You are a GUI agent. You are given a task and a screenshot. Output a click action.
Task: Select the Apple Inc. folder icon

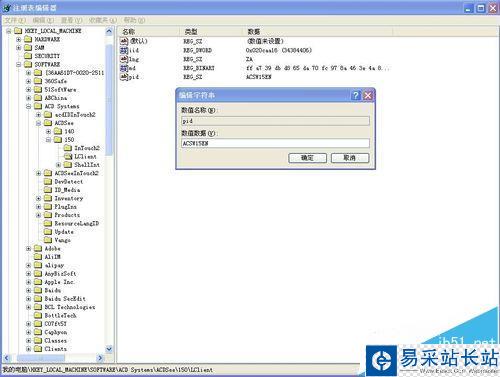pyautogui.click(x=38, y=282)
